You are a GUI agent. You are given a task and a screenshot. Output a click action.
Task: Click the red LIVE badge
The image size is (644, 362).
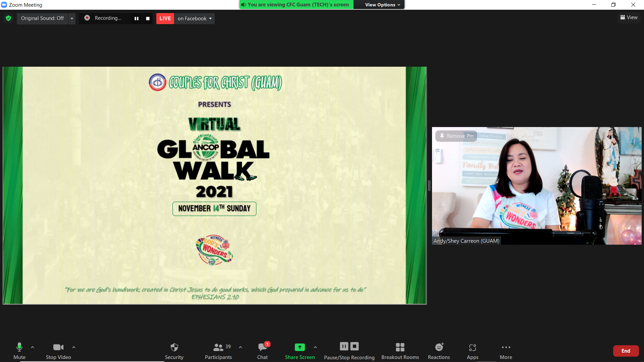tap(165, 18)
